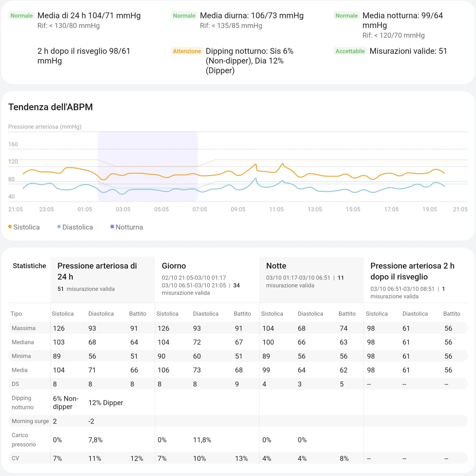Click the '51 misurazione valida' text

(86, 289)
